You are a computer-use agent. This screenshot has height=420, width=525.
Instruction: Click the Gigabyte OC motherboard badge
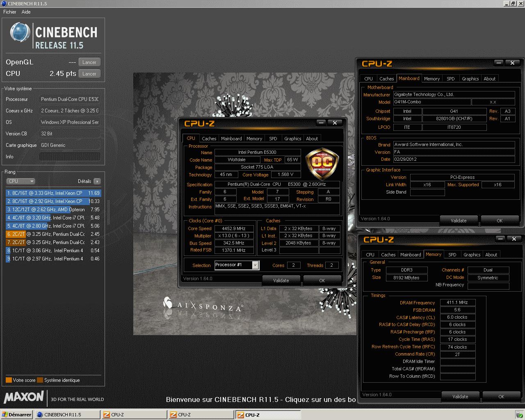(x=322, y=164)
